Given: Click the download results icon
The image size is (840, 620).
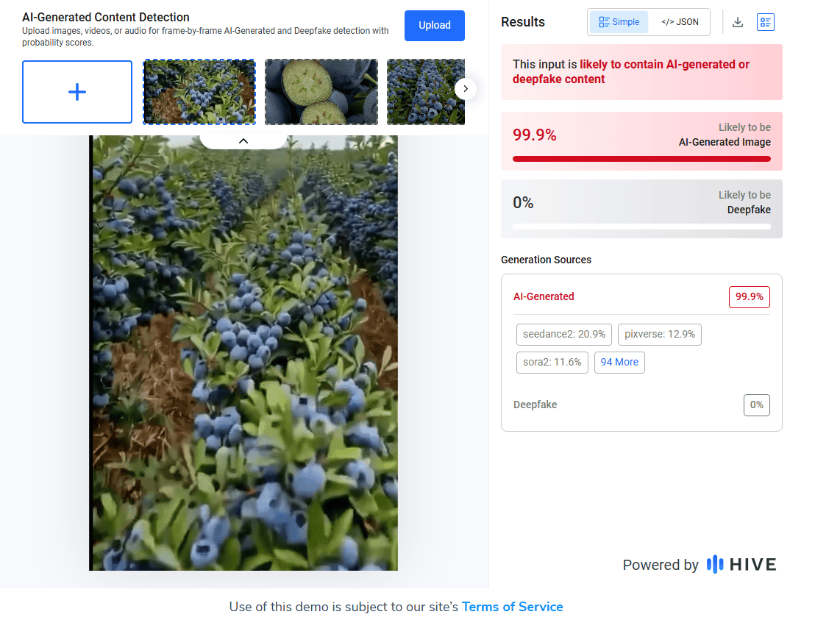Looking at the screenshot, I should 738,22.
